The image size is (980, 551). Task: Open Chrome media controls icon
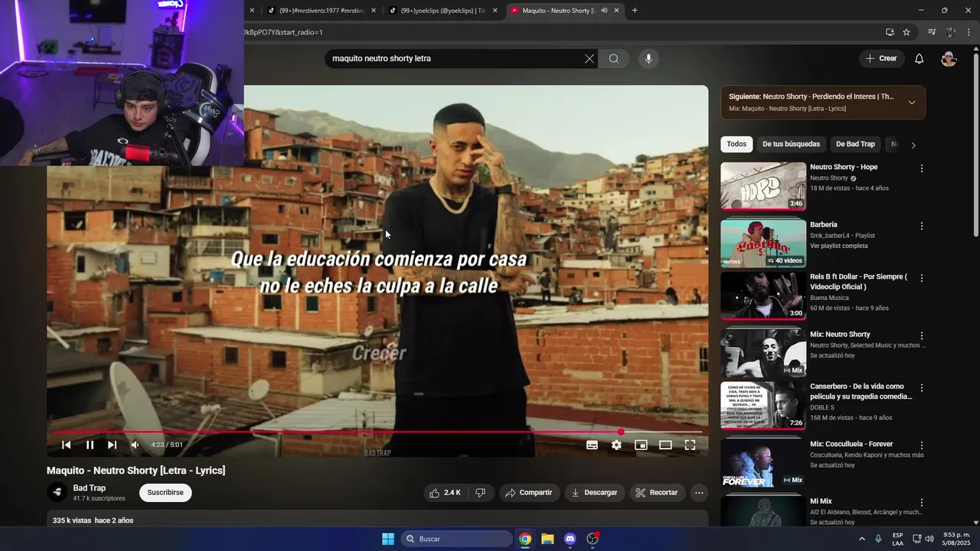point(932,32)
